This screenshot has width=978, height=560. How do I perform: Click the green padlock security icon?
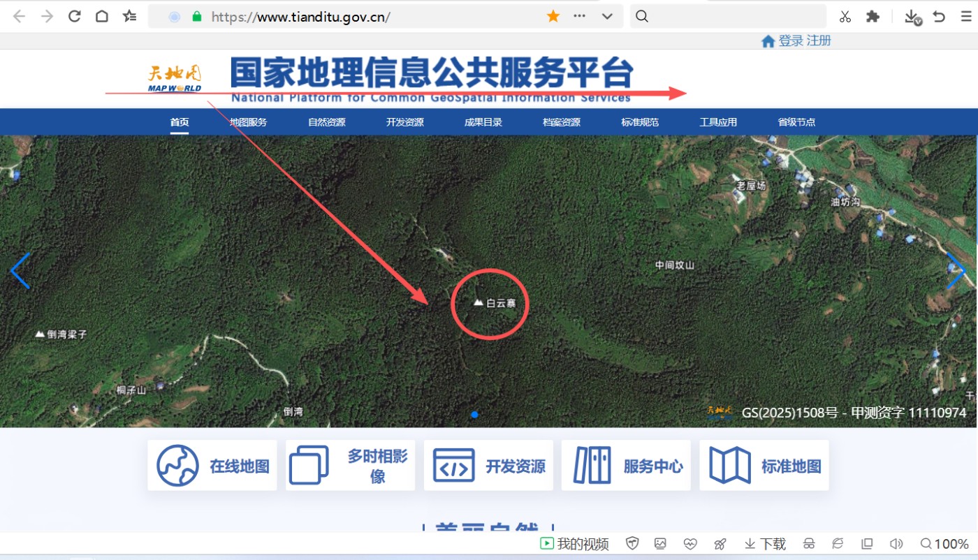click(197, 17)
